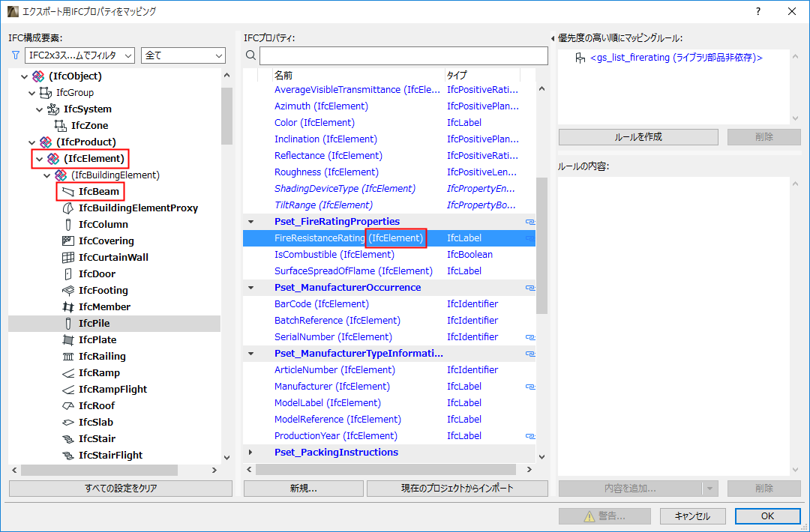Click the dialog help question mark
This screenshot has height=532, width=810.
(757, 11)
